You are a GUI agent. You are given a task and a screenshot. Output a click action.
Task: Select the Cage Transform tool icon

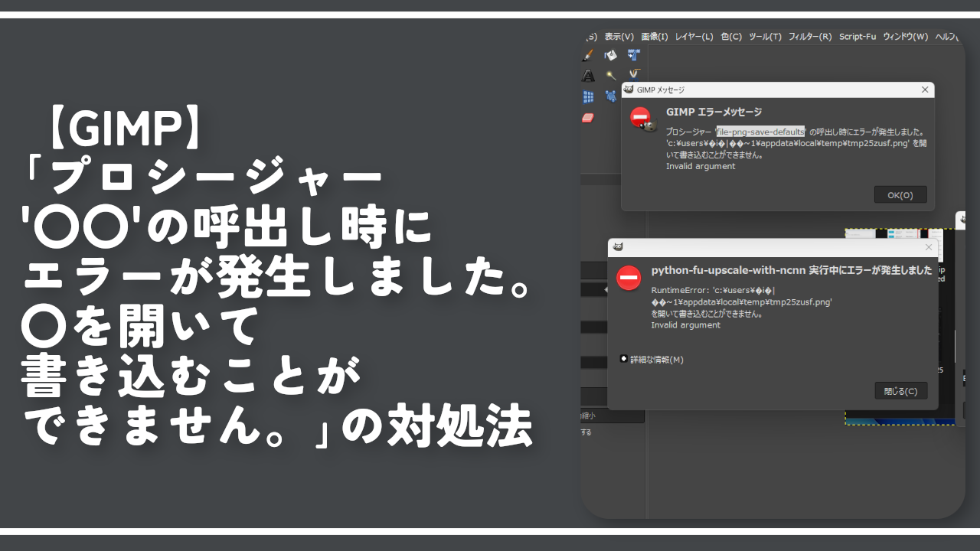coord(611,96)
